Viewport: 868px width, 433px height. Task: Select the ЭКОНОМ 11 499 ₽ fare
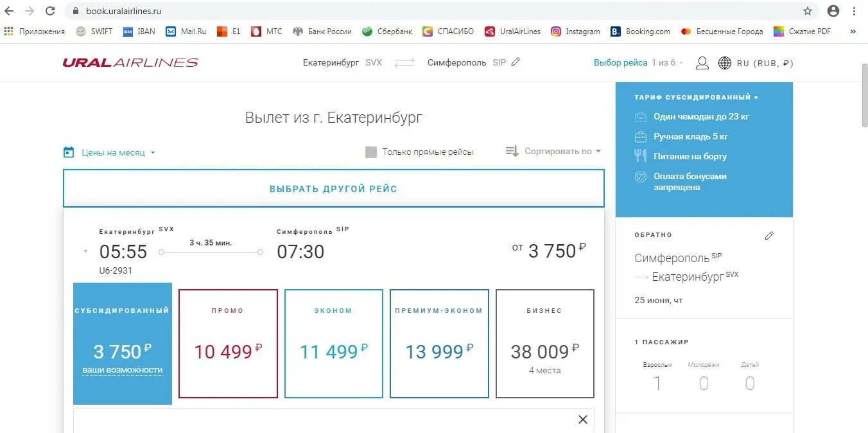click(x=333, y=344)
